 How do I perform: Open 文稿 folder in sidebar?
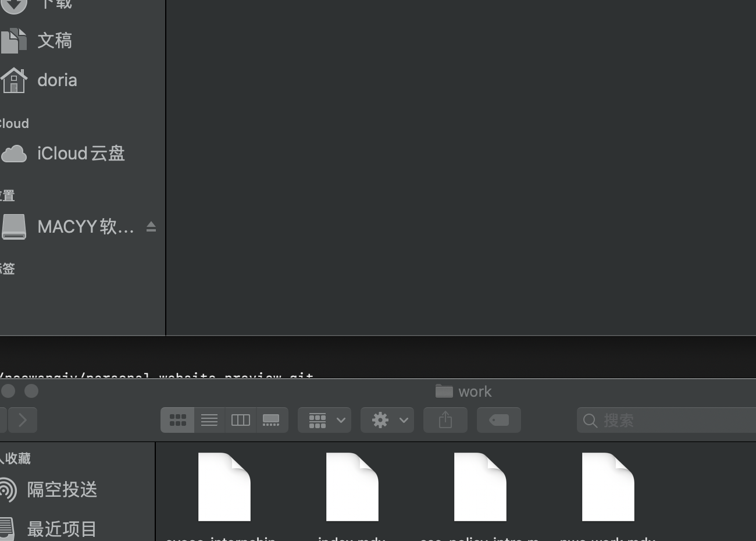55,41
